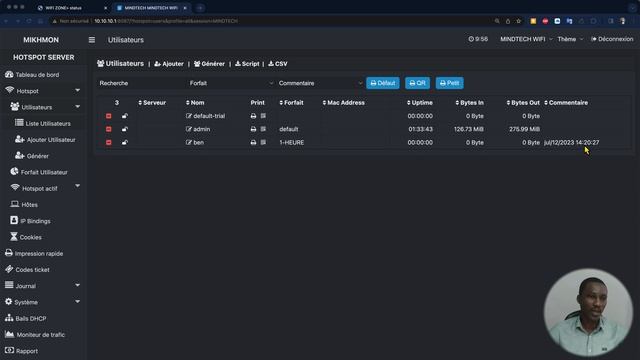Toggle the hamburger sidebar menu icon
The height and width of the screenshot is (360, 640).
click(x=92, y=40)
